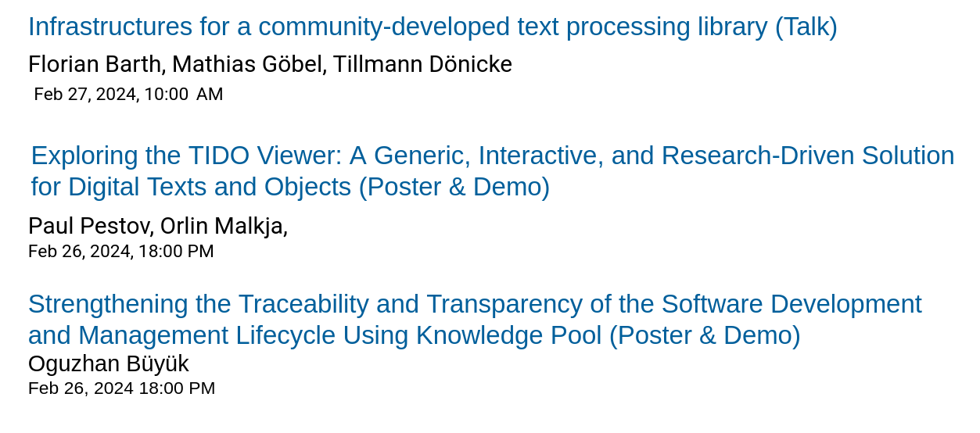Click the words "Knowledge Pool" in the third title
Viewport: 980px width, 433px height.
[509, 336]
